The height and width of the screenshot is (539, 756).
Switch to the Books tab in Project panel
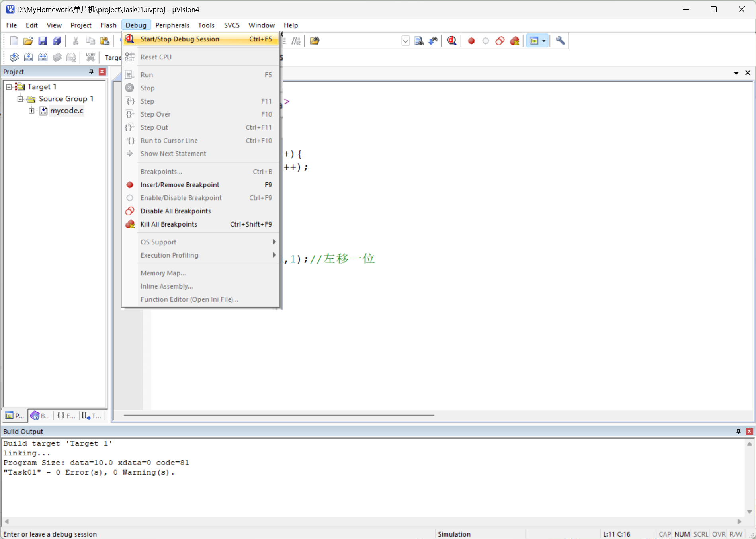40,416
